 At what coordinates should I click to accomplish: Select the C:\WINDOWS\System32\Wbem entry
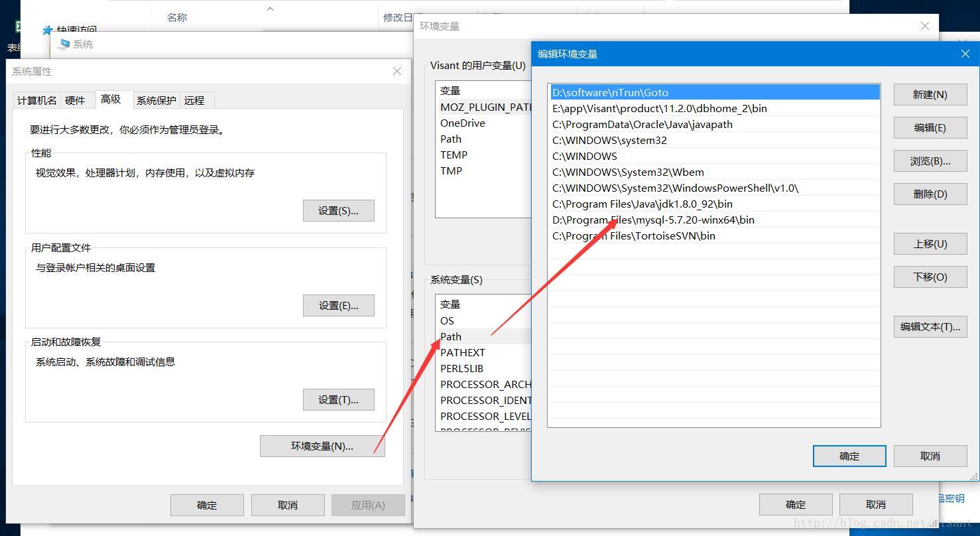point(714,172)
